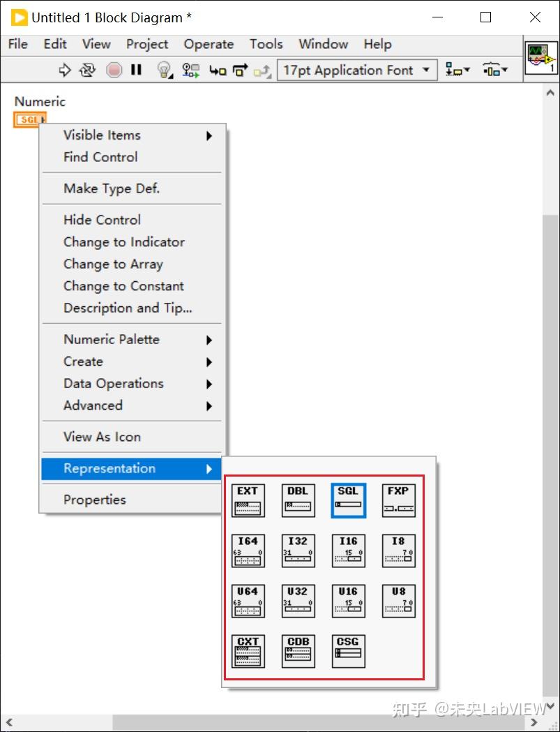Image resolution: width=560 pixels, height=732 pixels.
Task: Start Run Continuously mode
Action: coord(87,70)
